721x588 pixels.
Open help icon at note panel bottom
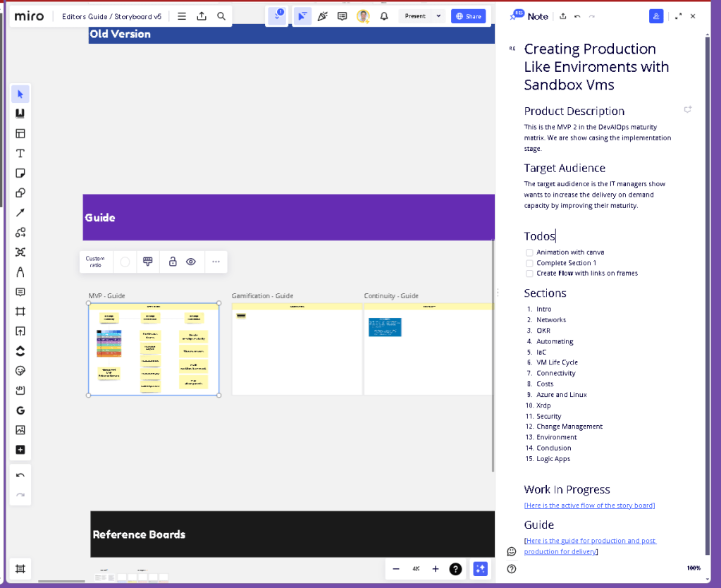(x=511, y=569)
